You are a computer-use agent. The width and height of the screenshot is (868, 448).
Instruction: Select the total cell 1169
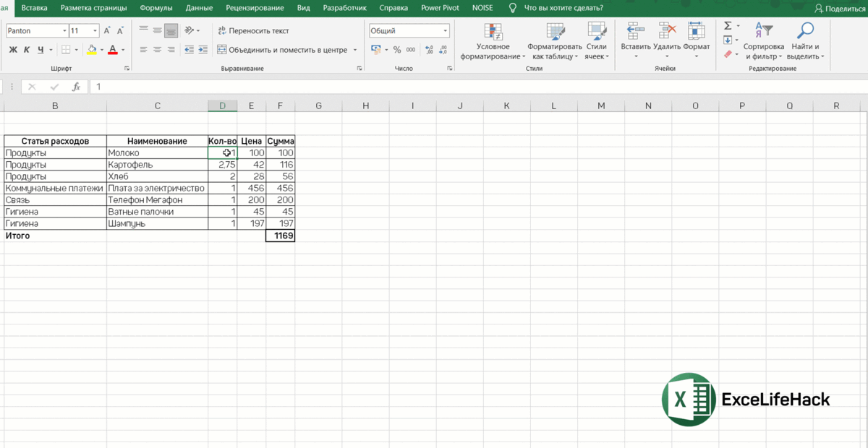point(280,236)
